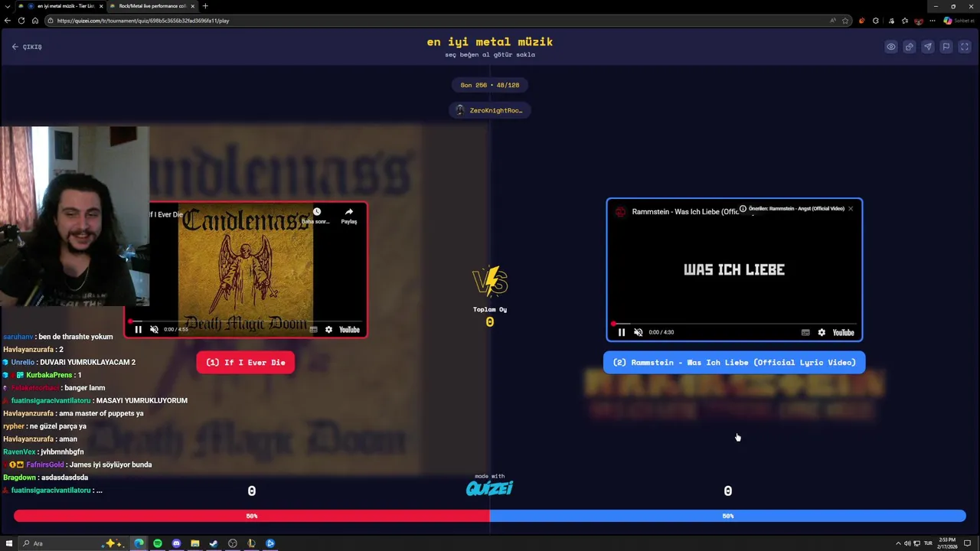Unmute the Candlemass video

pos(154,330)
